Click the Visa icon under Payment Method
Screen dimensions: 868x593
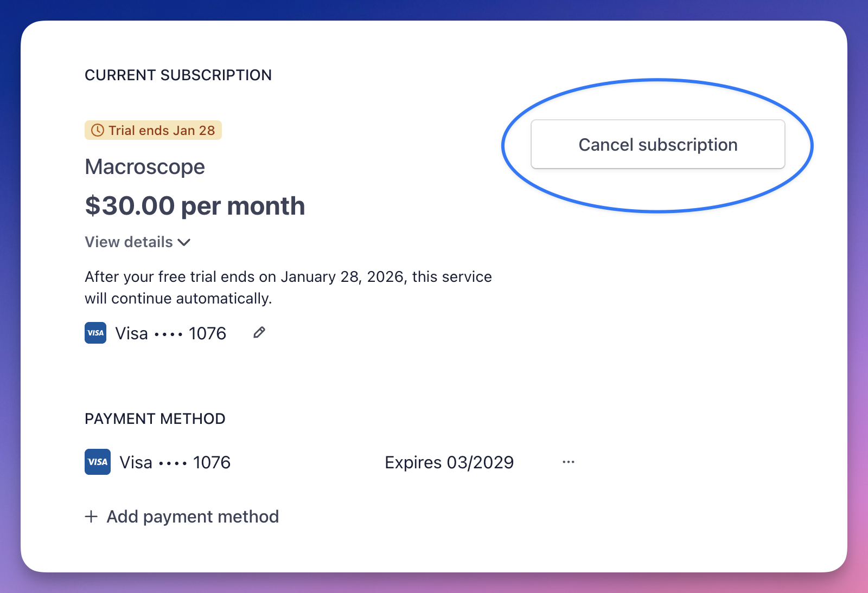tap(97, 462)
